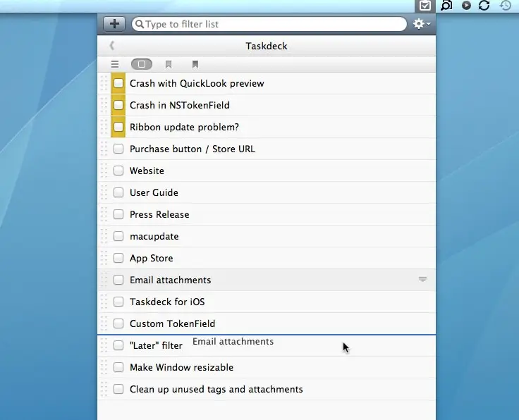The width and height of the screenshot is (519, 420).
Task: Expand the Email attachments row arrow
Action: coord(422,280)
